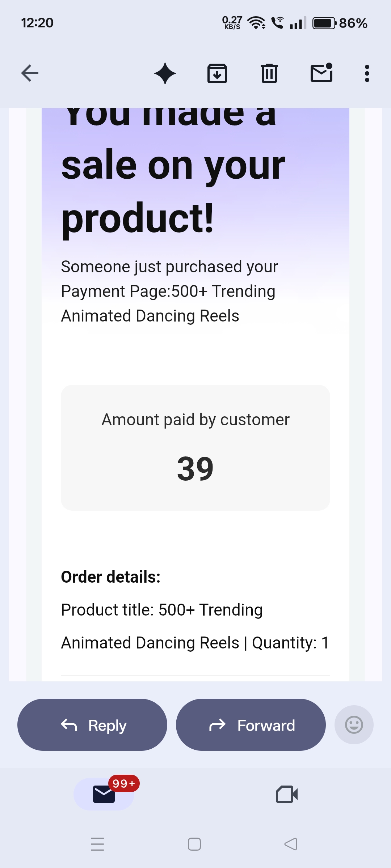The height and width of the screenshot is (868, 391).
Task: Tap the Android back triangle button
Action: coord(291,844)
